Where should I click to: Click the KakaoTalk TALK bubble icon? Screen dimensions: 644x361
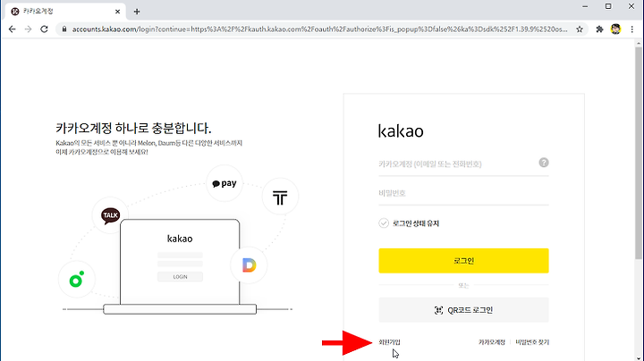click(x=111, y=215)
